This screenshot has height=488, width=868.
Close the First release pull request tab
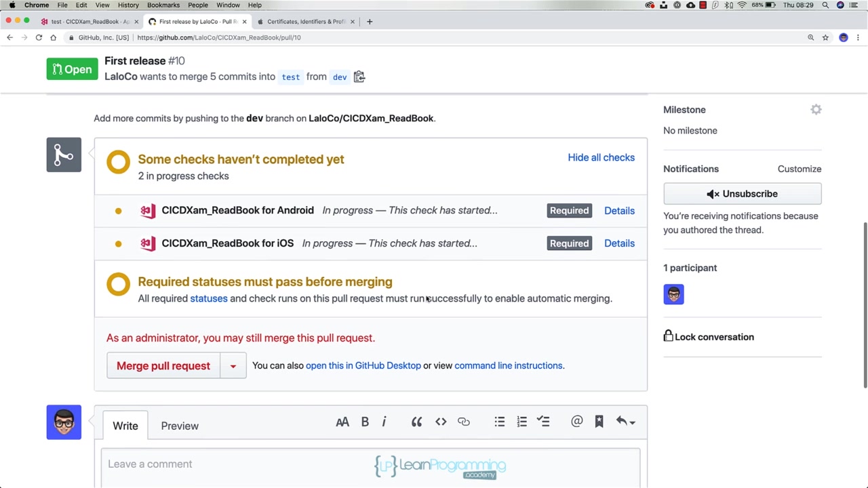(x=244, y=22)
